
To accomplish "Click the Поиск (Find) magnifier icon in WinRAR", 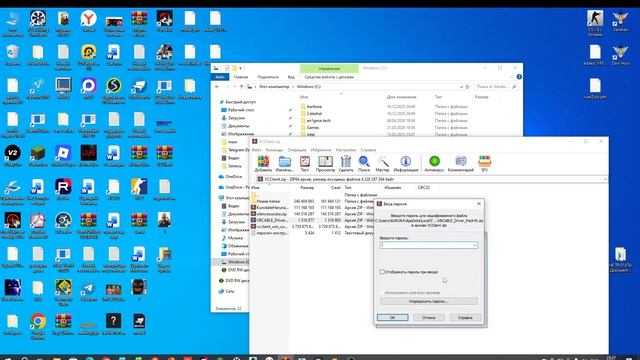I will pos(364,163).
